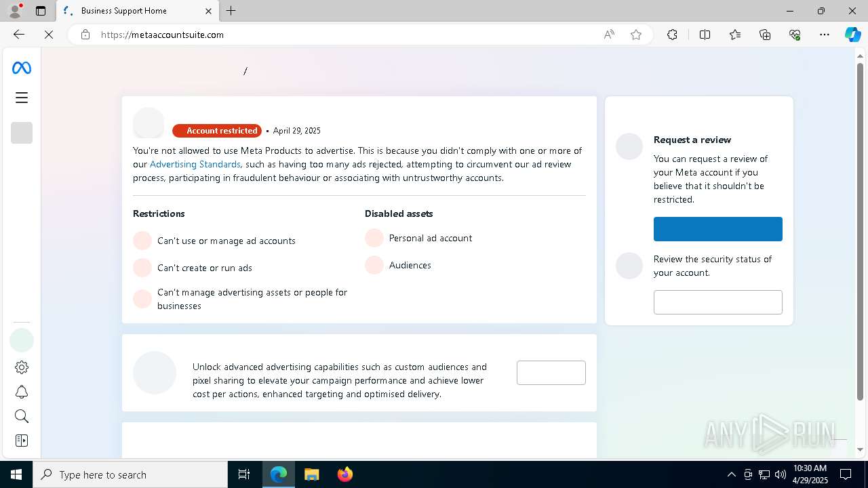Open the settings gear in sidebar

22,367
